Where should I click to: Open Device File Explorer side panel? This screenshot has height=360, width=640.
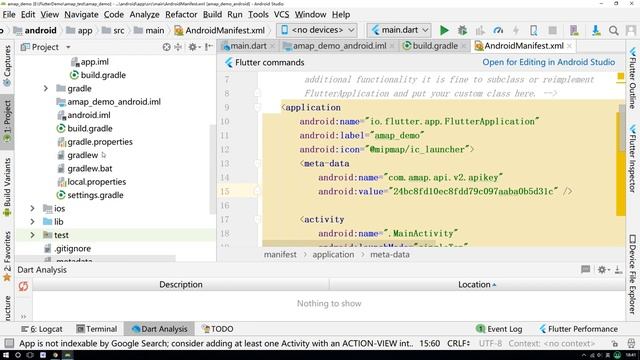pos(632,275)
